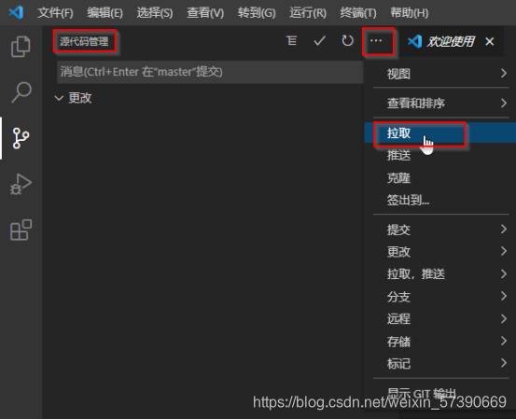Open the Extensions icon in the activity bar
The width and height of the screenshot is (516, 420).
(21, 230)
